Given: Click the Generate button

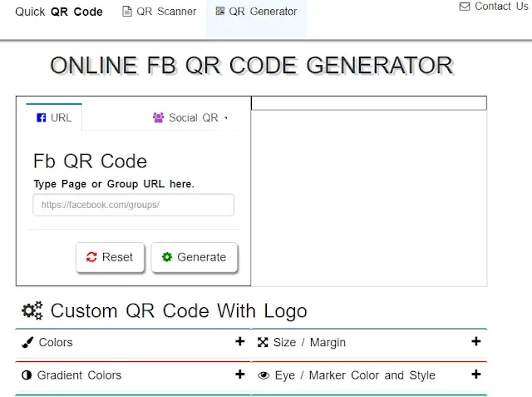Looking at the screenshot, I should (x=194, y=257).
